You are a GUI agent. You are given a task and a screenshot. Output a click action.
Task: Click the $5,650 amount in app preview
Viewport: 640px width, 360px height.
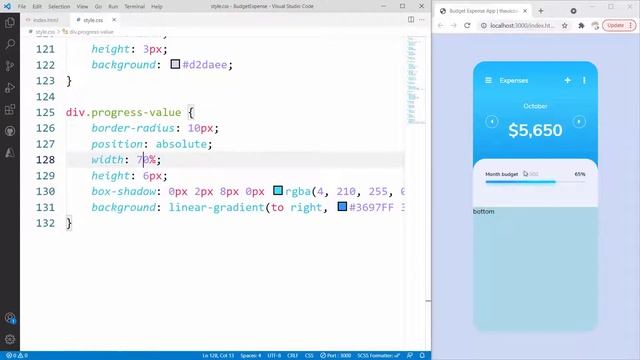click(535, 130)
